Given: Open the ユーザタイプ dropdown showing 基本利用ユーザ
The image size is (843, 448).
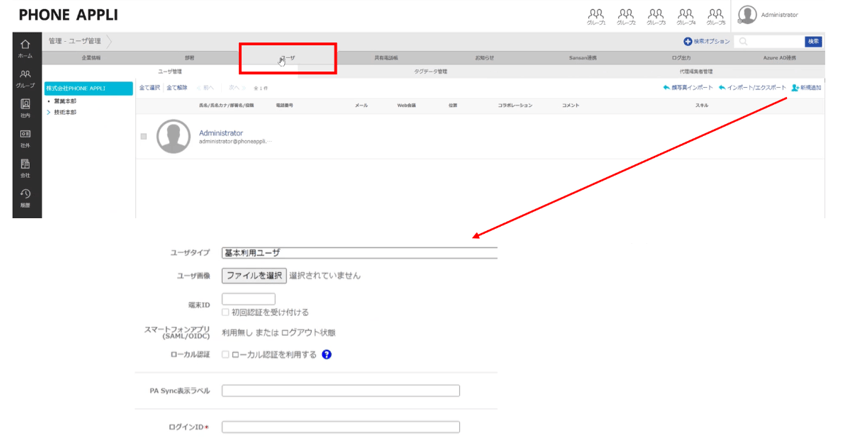Looking at the screenshot, I should [359, 253].
